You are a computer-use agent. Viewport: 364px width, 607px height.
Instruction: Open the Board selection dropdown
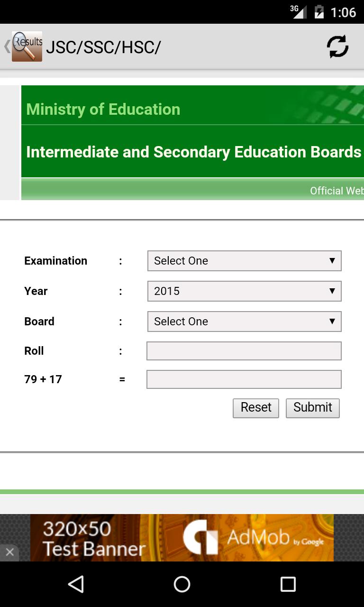[x=244, y=321]
